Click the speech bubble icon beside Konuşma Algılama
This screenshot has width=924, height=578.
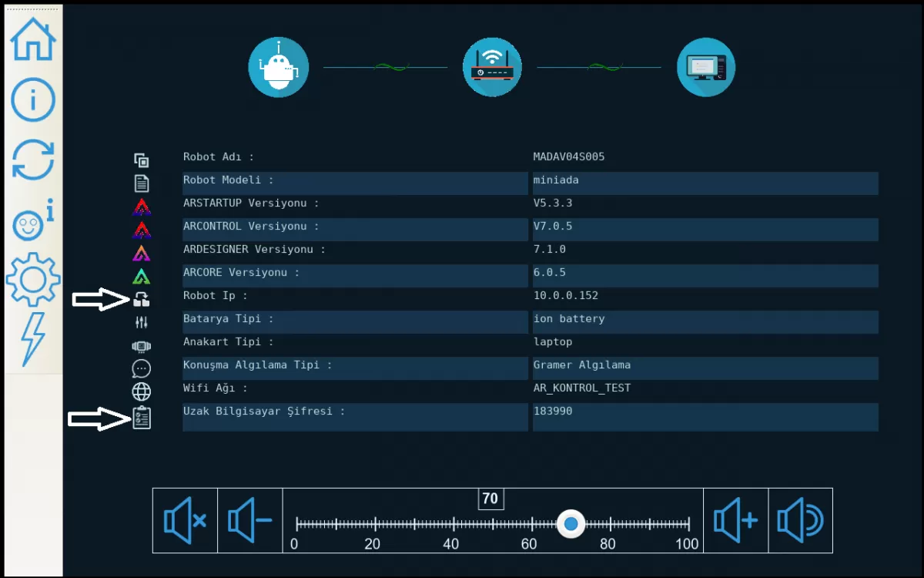pyautogui.click(x=141, y=368)
